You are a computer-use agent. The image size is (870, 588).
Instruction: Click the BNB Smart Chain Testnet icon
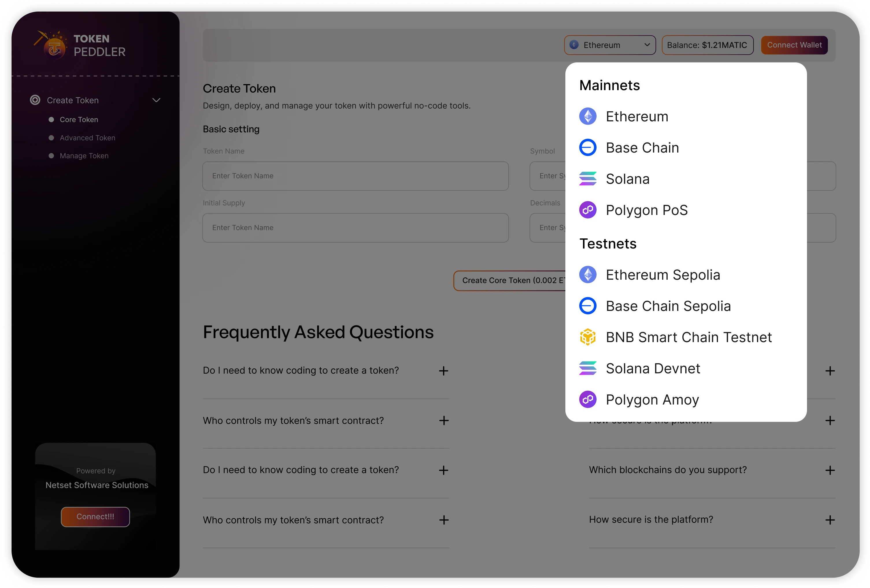(x=588, y=337)
